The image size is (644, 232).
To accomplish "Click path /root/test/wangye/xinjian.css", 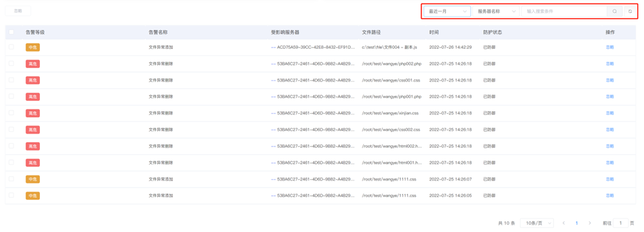I will click(x=390, y=113).
